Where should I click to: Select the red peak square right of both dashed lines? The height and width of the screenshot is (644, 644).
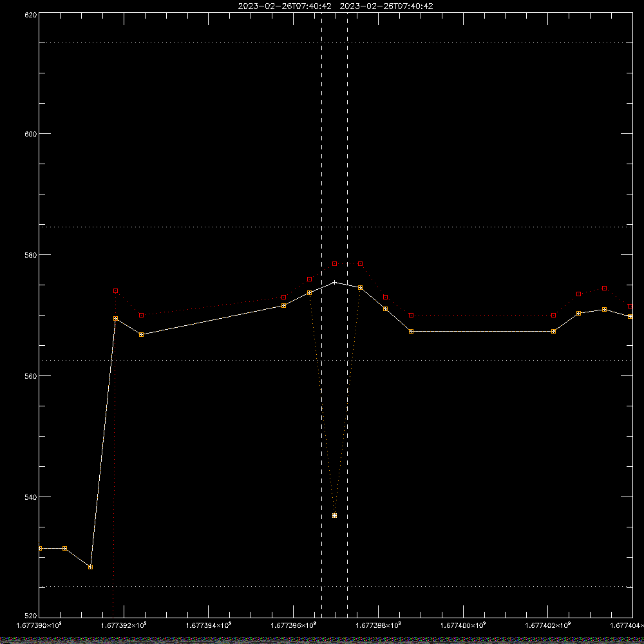(x=360, y=263)
